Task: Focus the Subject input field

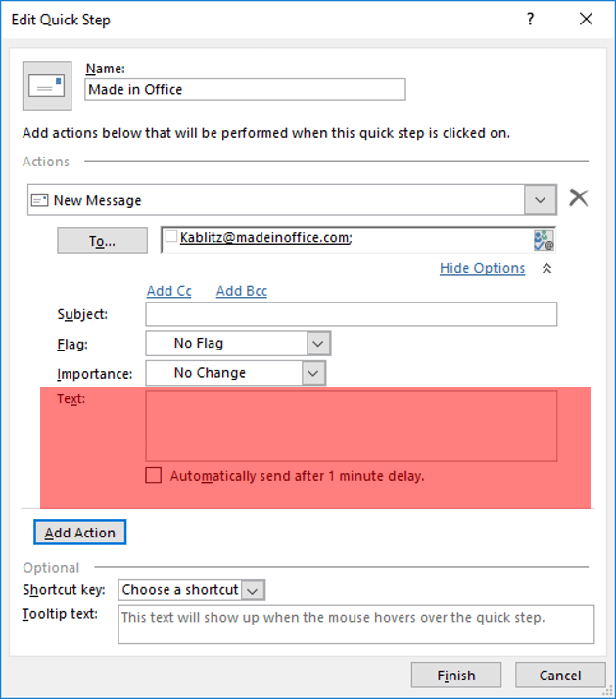Action: pos(351,314)
